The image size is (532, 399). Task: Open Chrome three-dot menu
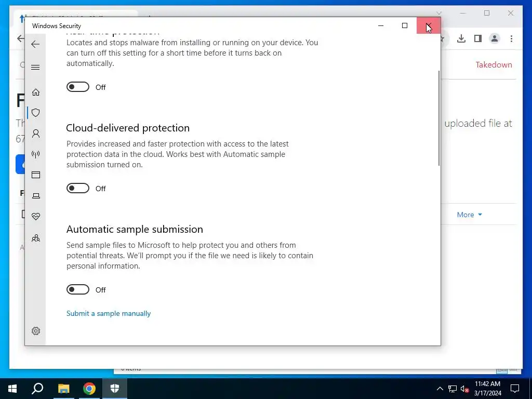tap(511, 38)
